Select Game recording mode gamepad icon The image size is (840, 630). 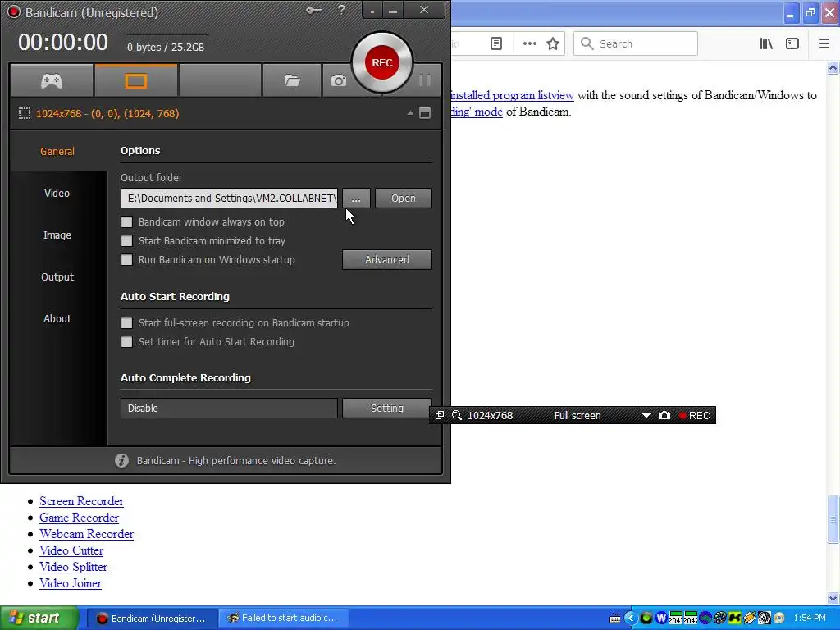point(52,81)
